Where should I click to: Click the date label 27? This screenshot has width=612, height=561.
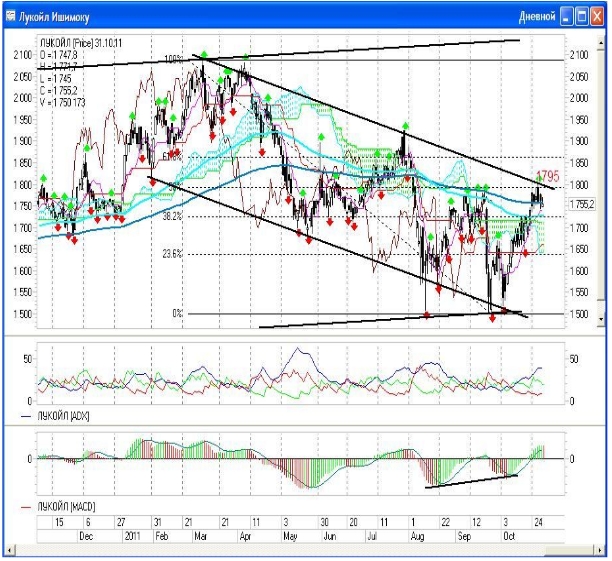pyautogui.click(x=121, y=522)
